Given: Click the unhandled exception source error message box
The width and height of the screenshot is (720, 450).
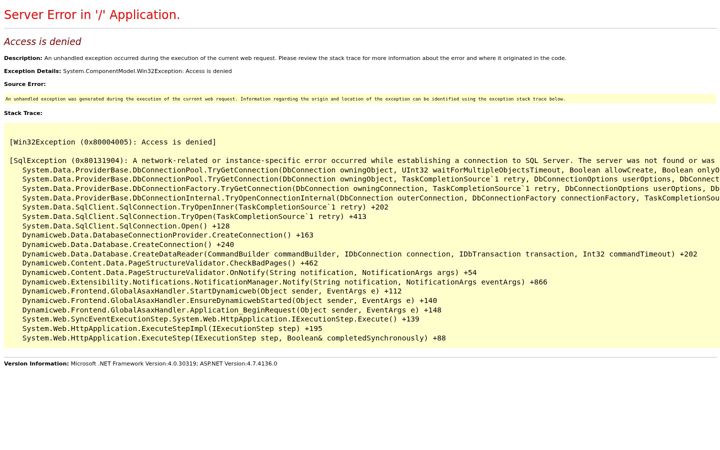Looking at the screenshot, I should click(360, 99).
